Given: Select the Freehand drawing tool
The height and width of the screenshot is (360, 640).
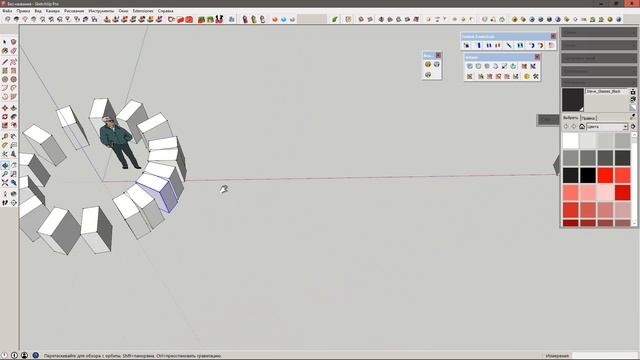Looking at the screenshot, I should (13, 62).
